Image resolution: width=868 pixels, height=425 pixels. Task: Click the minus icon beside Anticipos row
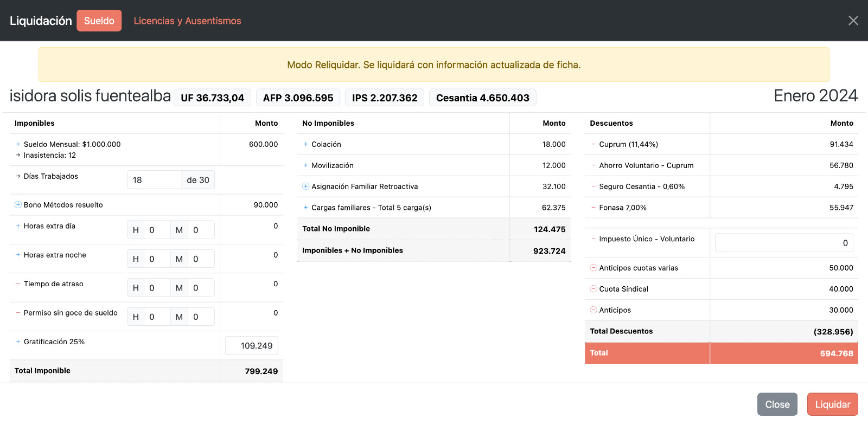point(593,310)
